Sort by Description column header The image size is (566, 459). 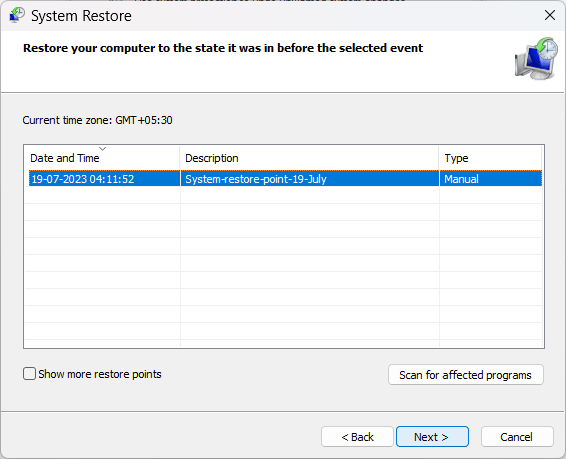(x=309, y=158)
